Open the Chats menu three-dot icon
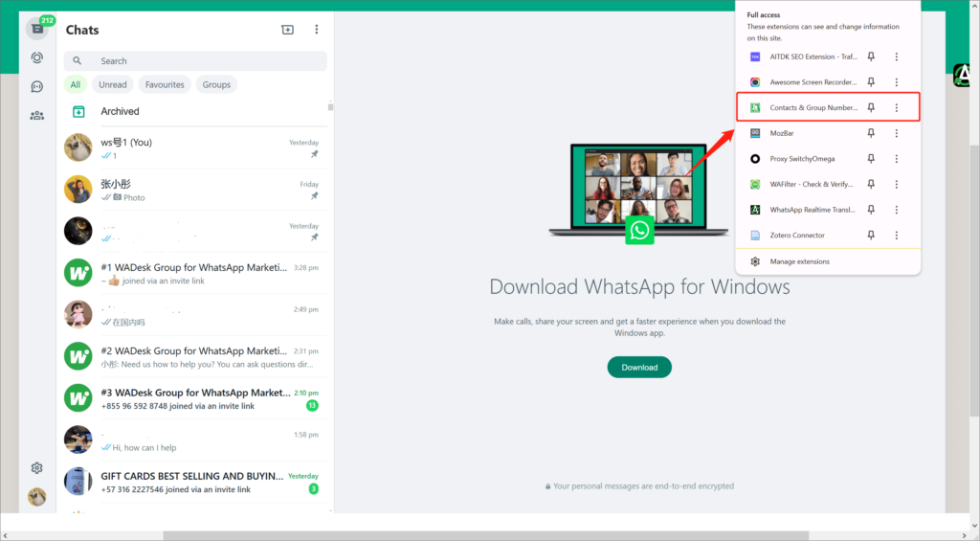Viewport: 980px width, 541px height. pos(316,30)
